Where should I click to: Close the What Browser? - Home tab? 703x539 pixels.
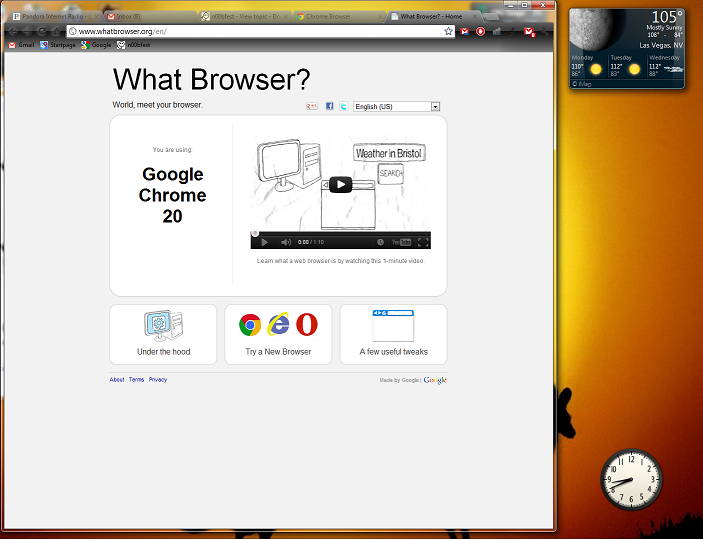click(474, 17)
